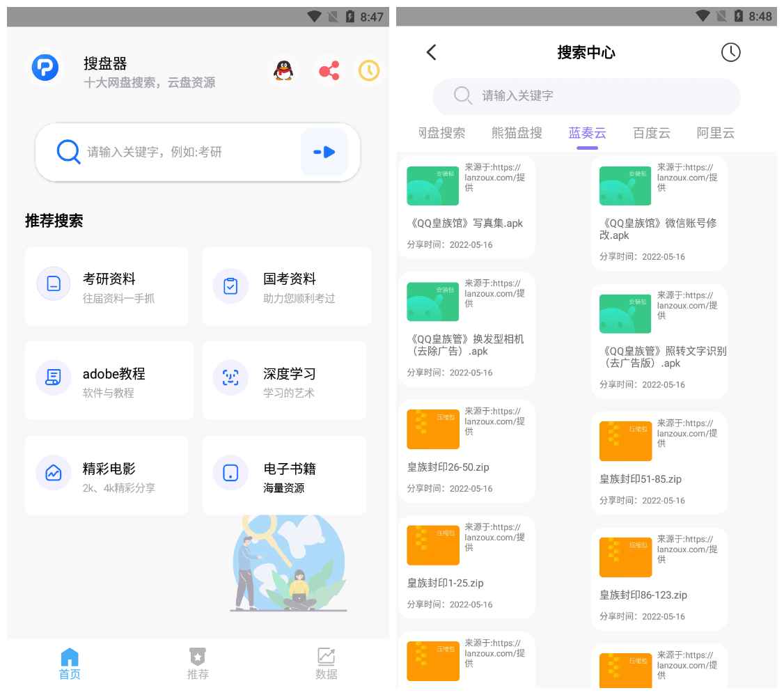Viewport: 784px width, 695px height.
Task: Open 《QQ皇族馆》写真集.apk result
Action: [x=467, y=207]
